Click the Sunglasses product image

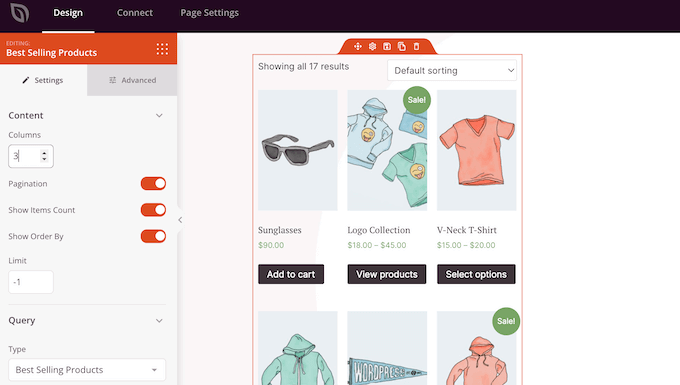click(x=298, y=150)
